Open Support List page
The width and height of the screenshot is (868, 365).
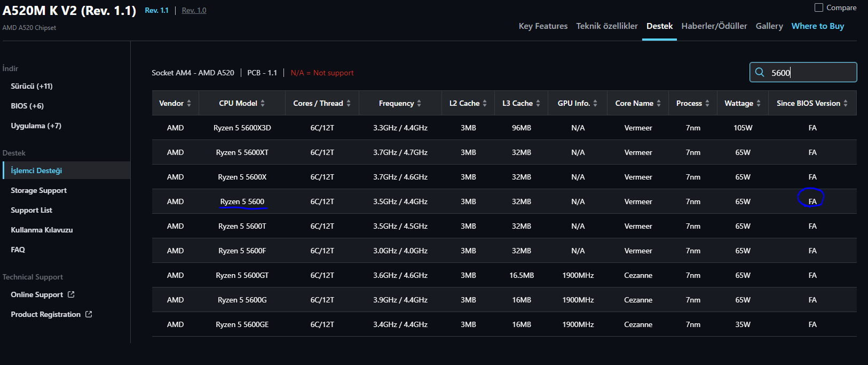pos(31,210)
